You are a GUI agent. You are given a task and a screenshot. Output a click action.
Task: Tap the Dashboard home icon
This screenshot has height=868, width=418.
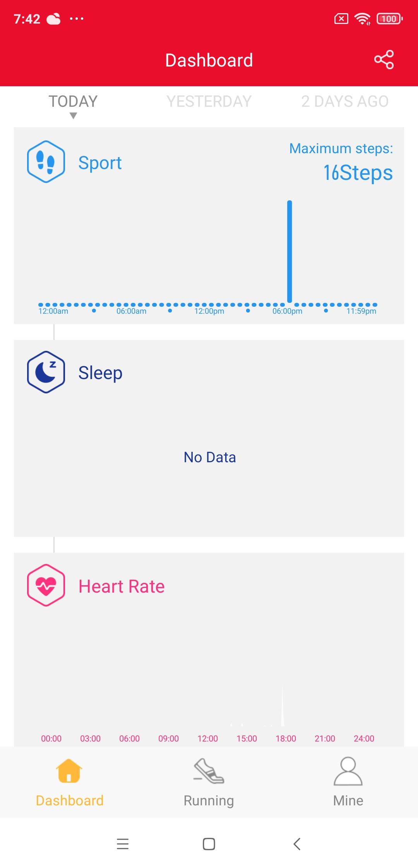click(x=69, y=771)
